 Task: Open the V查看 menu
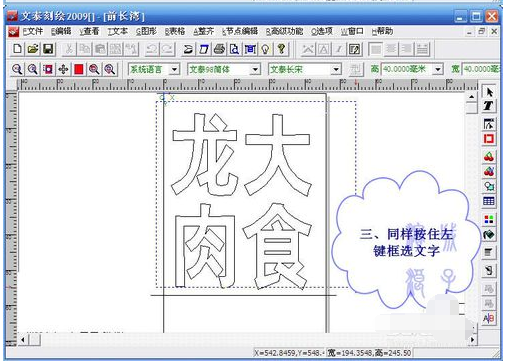click(89, 31)
